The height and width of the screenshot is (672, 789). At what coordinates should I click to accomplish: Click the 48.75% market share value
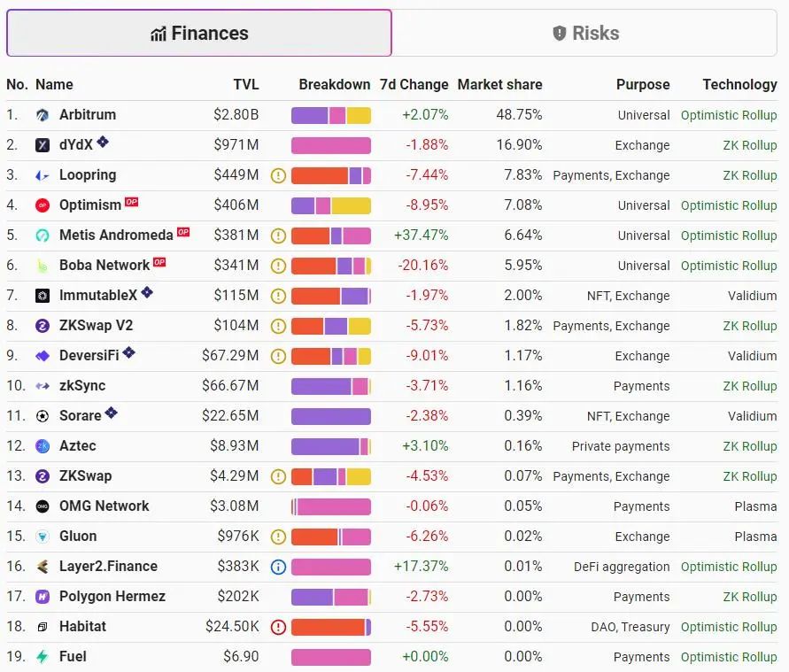coord(519,115)
